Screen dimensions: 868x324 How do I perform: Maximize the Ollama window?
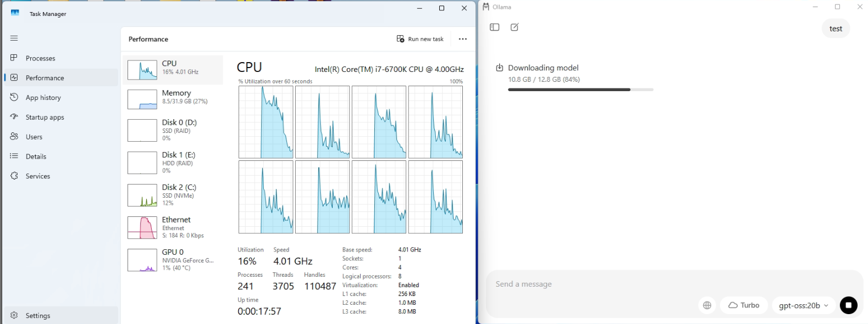click(x=837, y=7)
